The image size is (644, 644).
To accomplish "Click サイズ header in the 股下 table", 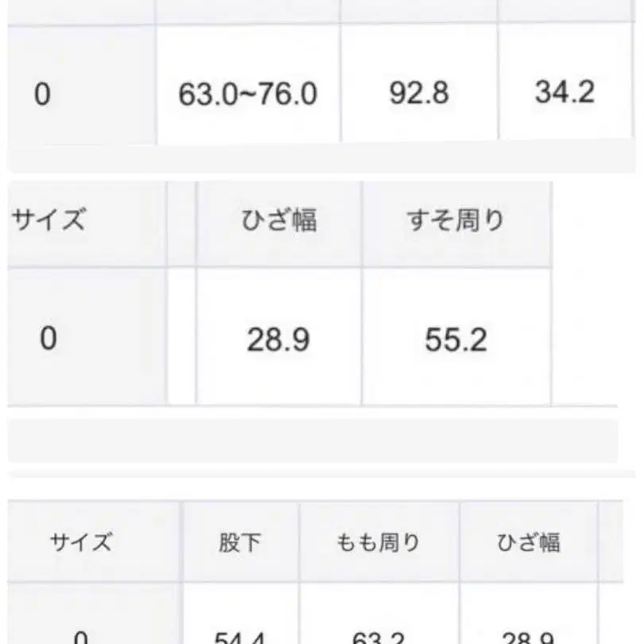I will 81,542.
